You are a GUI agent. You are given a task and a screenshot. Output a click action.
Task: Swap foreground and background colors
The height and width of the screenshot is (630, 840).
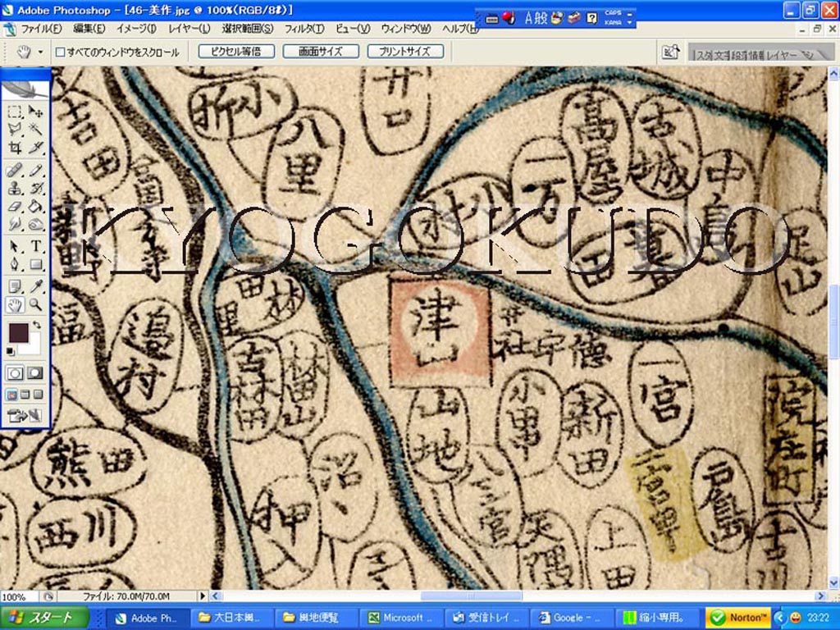pos(36,325)
